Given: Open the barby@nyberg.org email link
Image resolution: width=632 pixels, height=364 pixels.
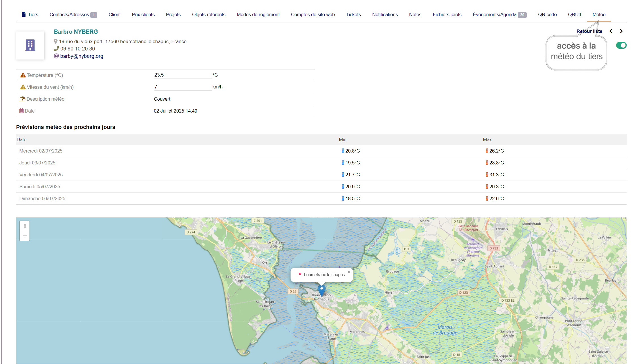Looking at the screenshot, I should pyautogui.click(x=81, y=56).
